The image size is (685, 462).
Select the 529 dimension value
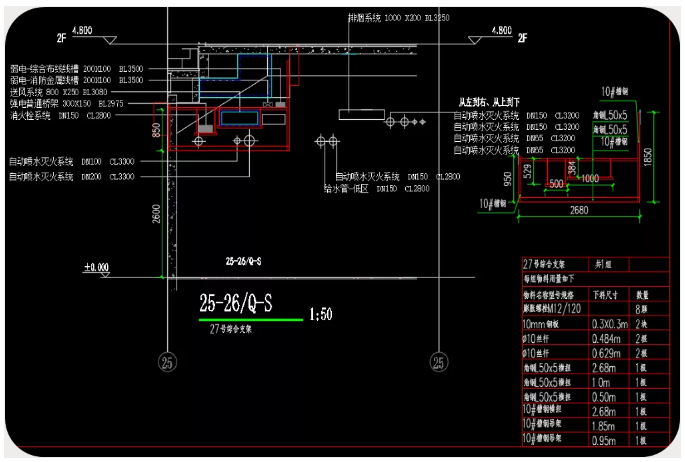click(528, 170)
